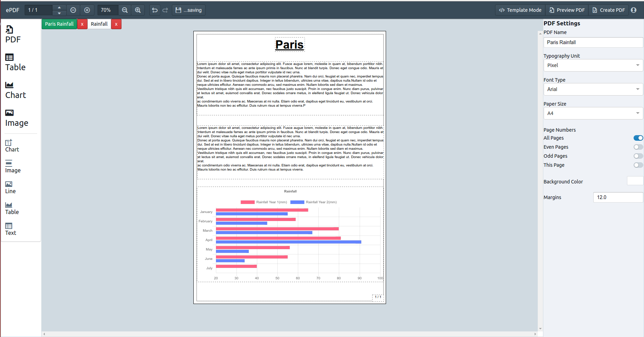This screenshot has height=337, width=644.
Task: Open the Background Color swatch
Action: point(635,181)
